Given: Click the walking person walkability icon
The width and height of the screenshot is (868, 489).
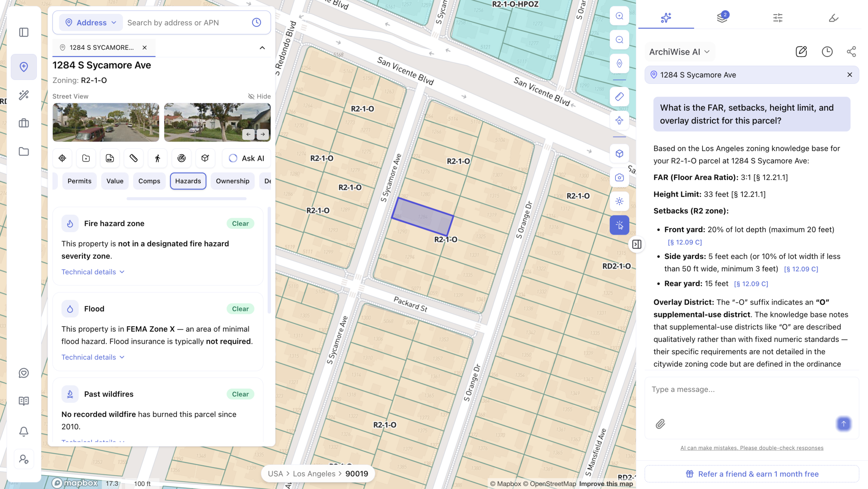Looking at the screenshot, I should tap(158, 158).
